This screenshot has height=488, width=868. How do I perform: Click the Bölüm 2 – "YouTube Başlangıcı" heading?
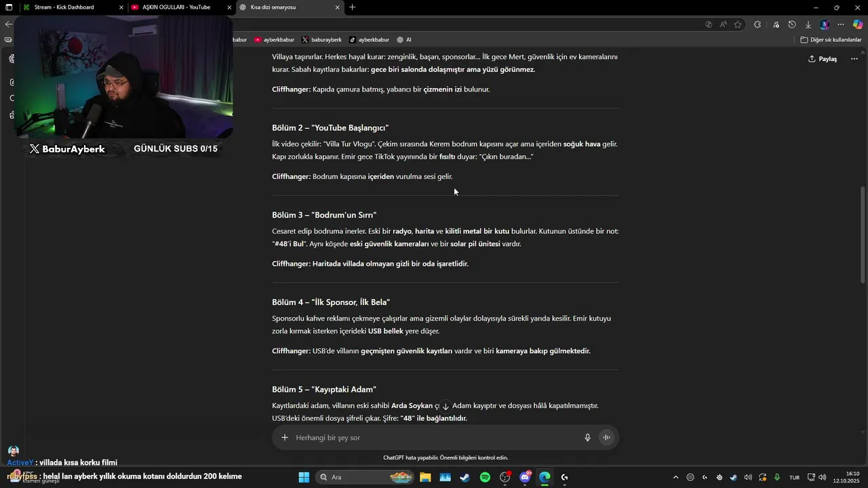coord(330,128)
